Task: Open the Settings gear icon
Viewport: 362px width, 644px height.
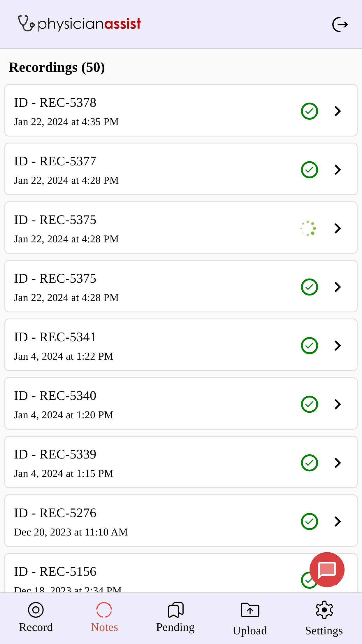Action: [324, 610]
